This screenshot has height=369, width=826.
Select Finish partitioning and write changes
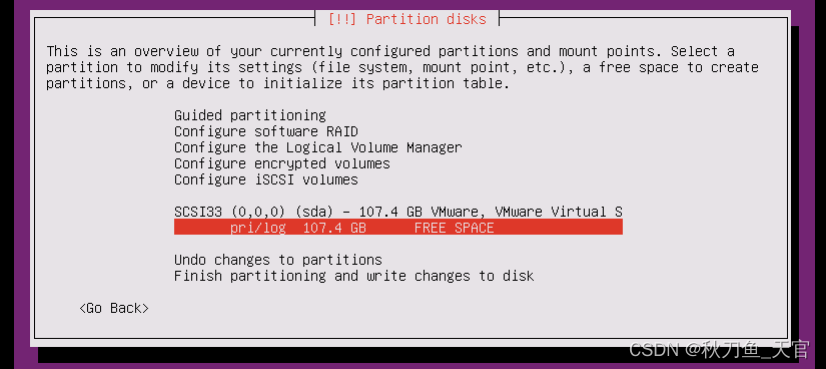click(354, 276)
